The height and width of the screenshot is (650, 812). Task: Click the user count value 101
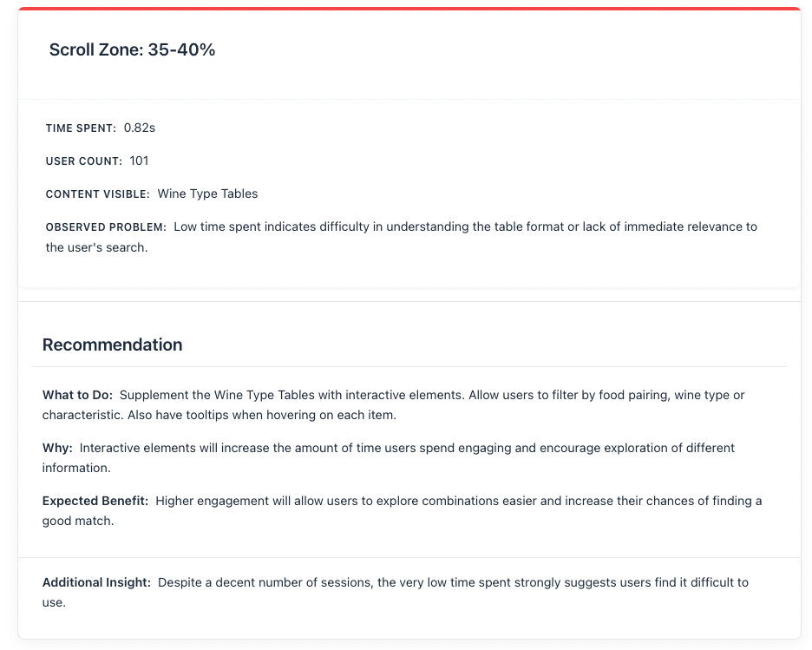click(139, 161)
